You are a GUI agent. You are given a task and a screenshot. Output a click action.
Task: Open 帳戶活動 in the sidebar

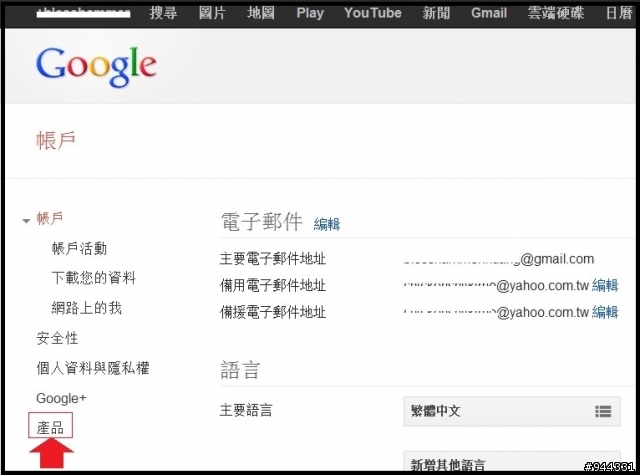pyautogui.click(x=79, y=248)
